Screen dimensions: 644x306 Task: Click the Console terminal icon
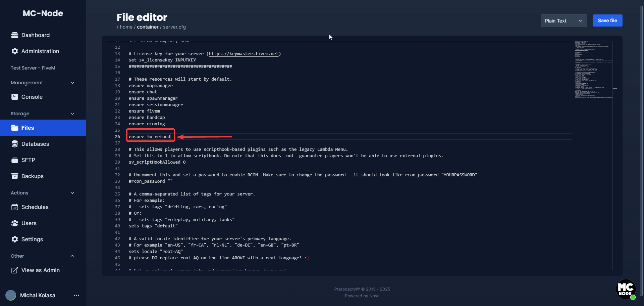[x=15, y=97]
